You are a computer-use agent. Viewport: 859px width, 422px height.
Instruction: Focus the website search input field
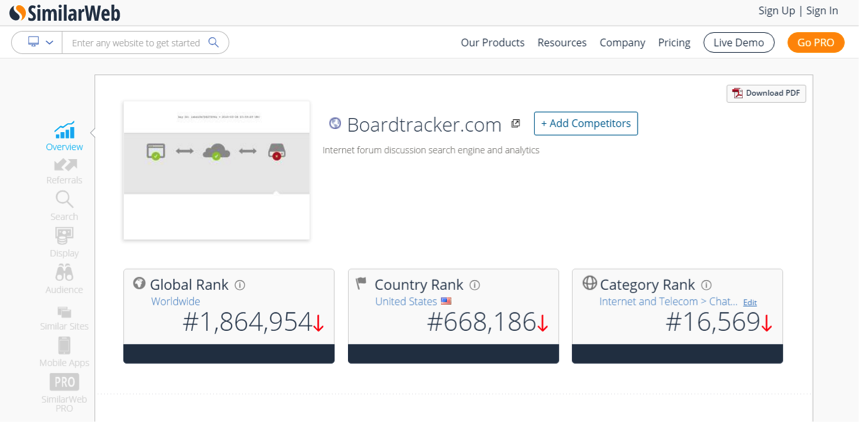135,43
